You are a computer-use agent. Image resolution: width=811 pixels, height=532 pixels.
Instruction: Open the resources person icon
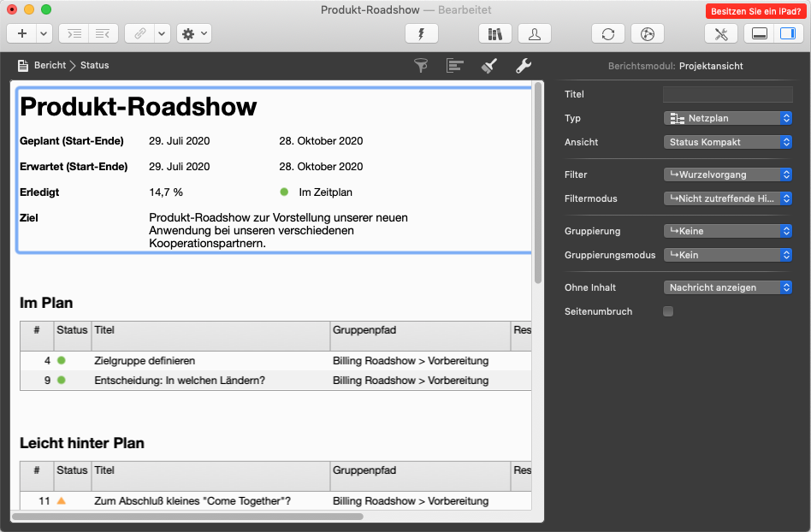[534, 33]
